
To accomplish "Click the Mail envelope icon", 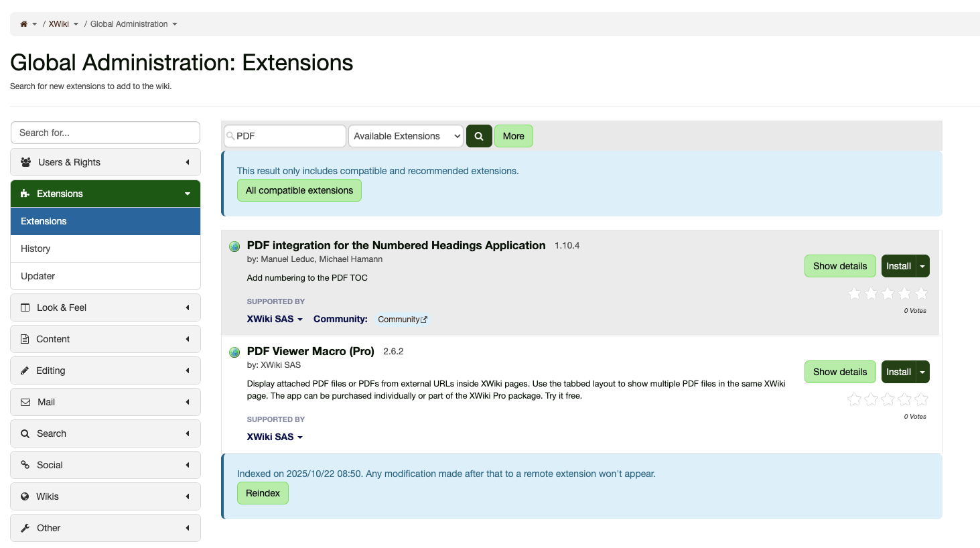I will [x=25, y=402].
